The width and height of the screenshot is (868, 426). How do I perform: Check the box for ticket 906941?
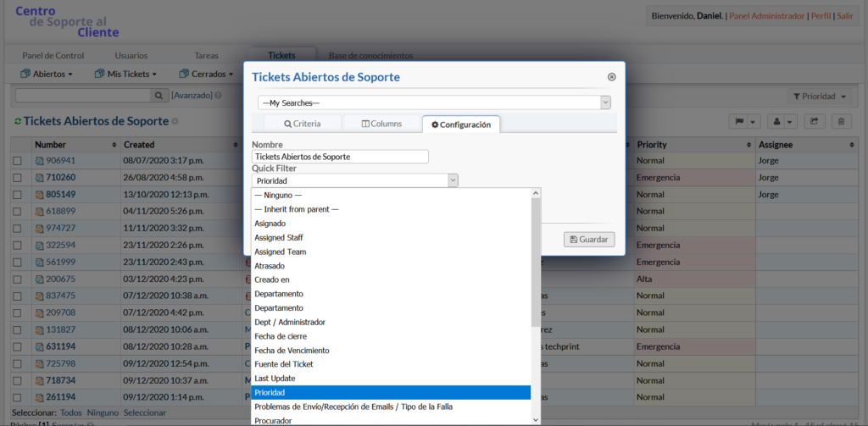tap(17, 161)
